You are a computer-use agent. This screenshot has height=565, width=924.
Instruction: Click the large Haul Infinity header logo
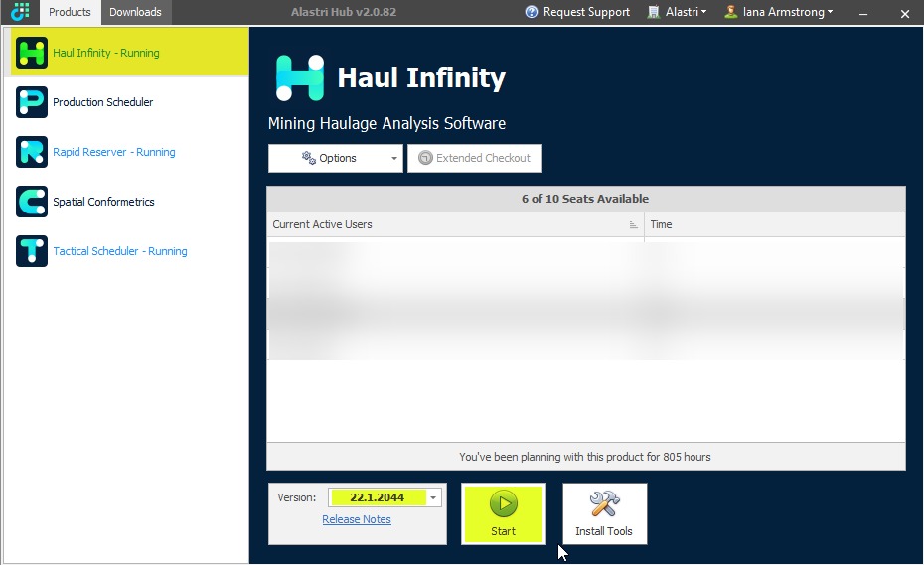[300, 77]
